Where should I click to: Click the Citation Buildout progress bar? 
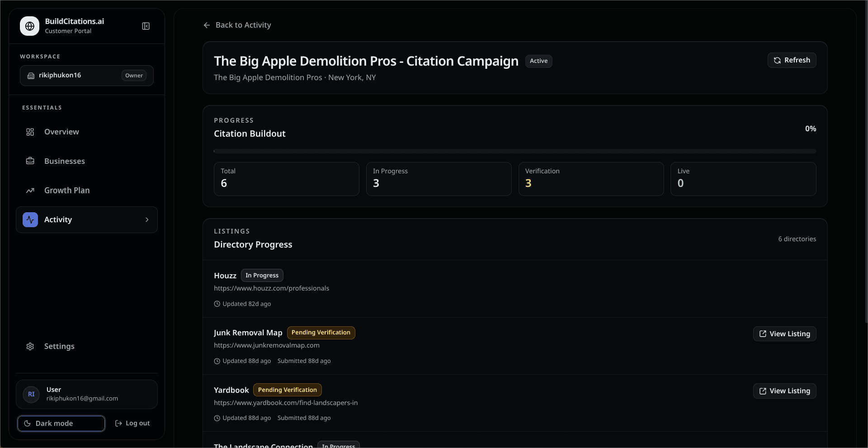pos(515,151)
